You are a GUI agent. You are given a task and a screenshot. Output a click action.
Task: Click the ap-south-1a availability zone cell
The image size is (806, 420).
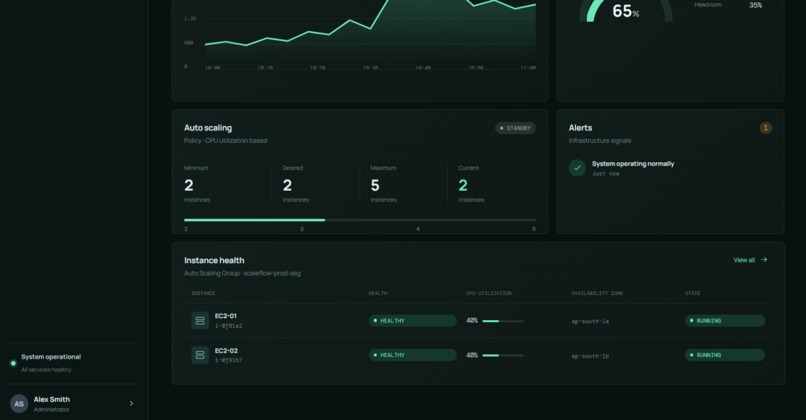[590, 321]
